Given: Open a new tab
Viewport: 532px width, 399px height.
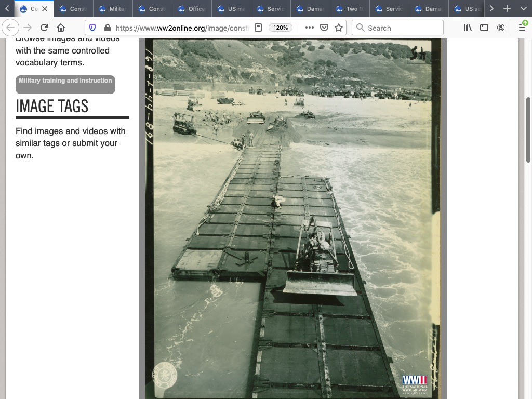Looking at the screenshot, I should pos(507,9).
